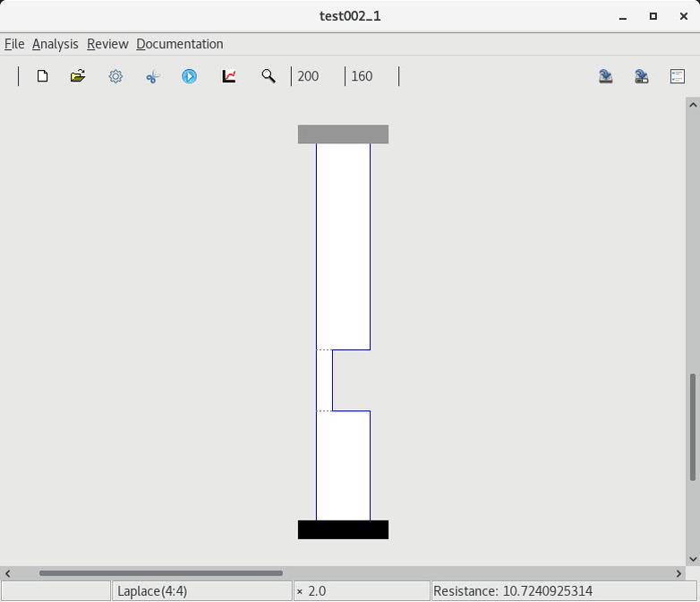The image size is (700, 602).
Task: Open the Review menu
Action: click(107, 44)
